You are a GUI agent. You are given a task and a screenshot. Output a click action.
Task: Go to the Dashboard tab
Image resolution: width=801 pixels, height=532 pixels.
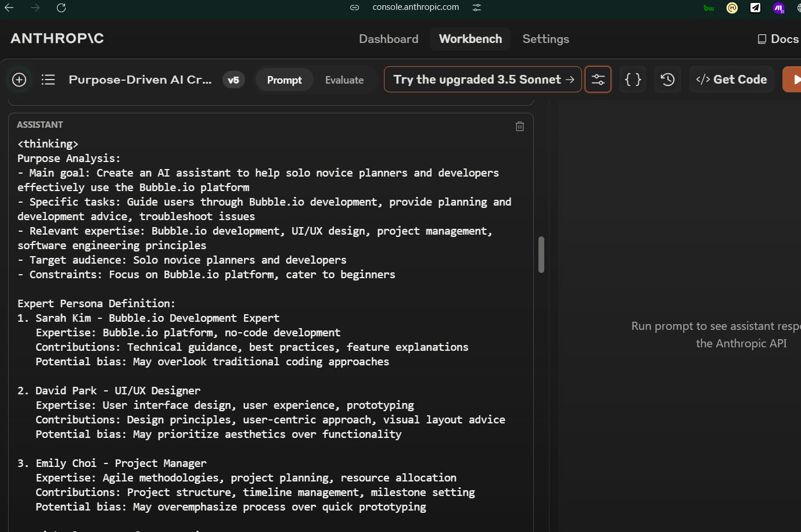click(389, 39)
